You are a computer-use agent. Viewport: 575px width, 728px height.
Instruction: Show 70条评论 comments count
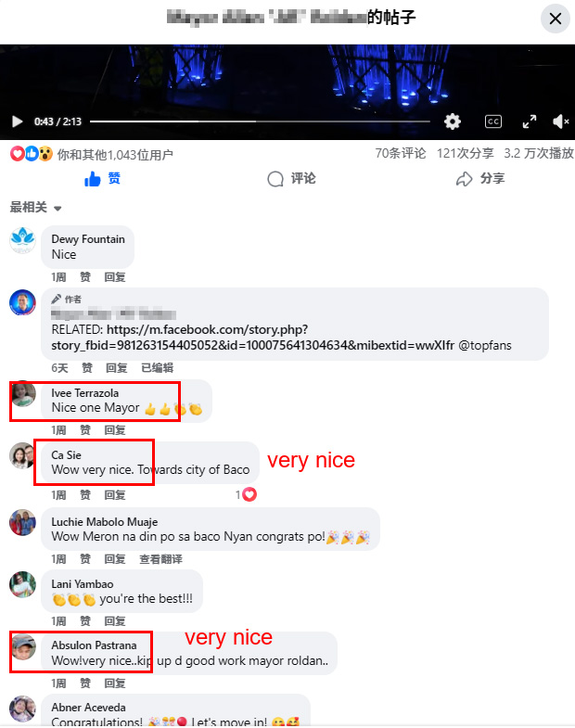tap(401, 153)
